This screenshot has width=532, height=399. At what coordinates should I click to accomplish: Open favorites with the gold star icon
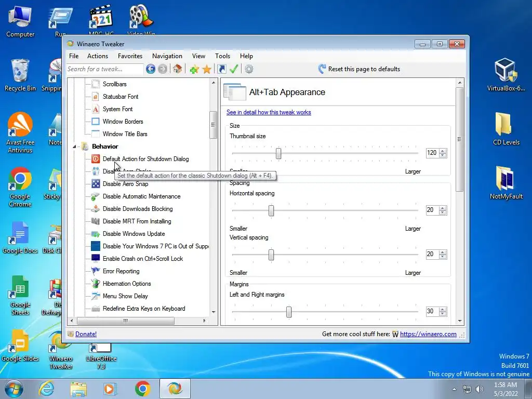(207, 69)
